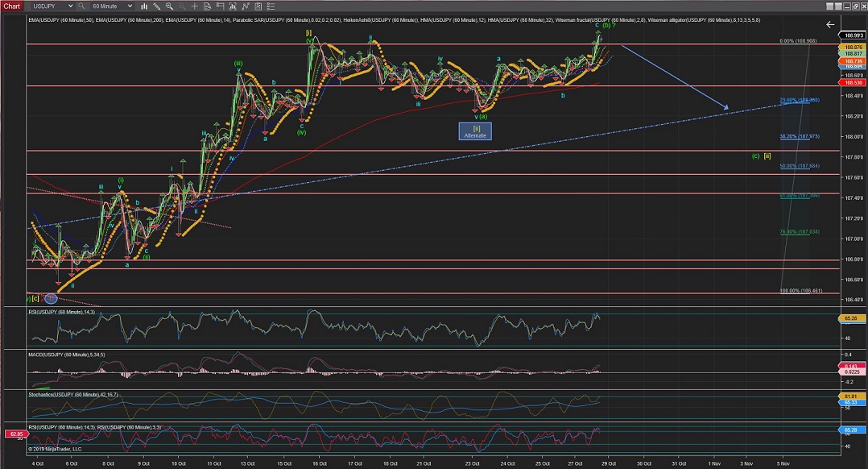The width and height of the screenshot is (868, 469).
Task: Click the zoom out magnifier icon
Action: tap(182, 6)
